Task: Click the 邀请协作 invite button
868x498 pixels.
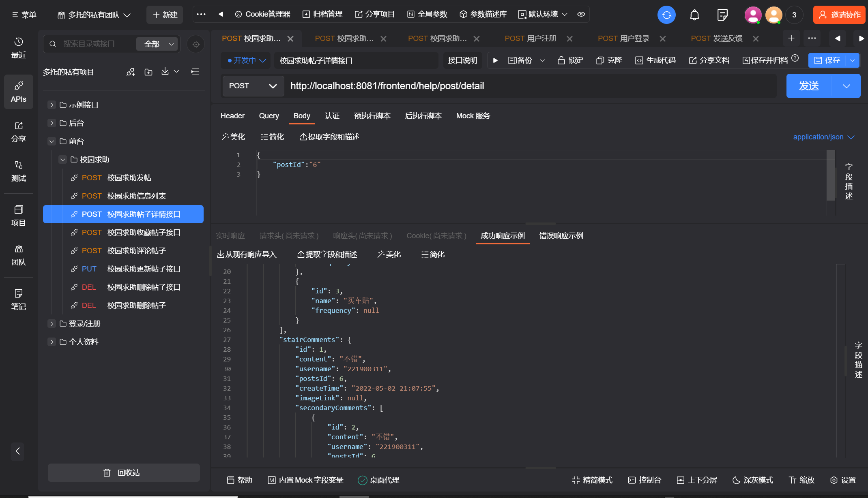Action: coord(839,15)
